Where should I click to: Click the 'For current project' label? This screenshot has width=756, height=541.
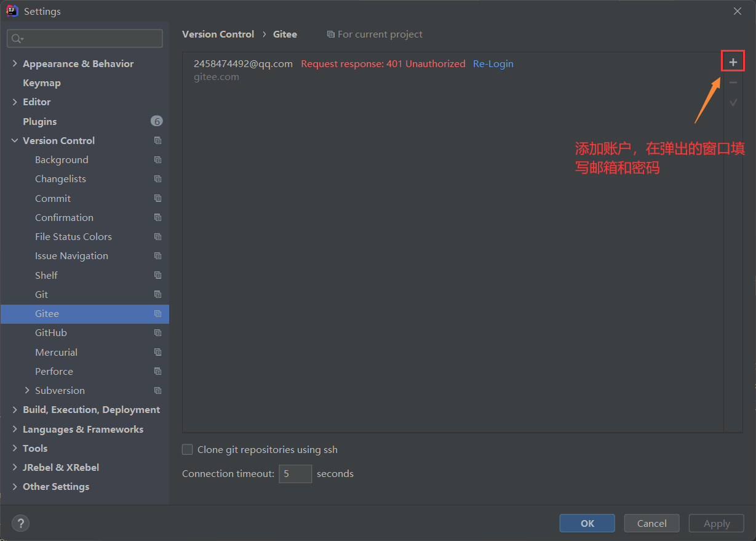pos(380,34)
